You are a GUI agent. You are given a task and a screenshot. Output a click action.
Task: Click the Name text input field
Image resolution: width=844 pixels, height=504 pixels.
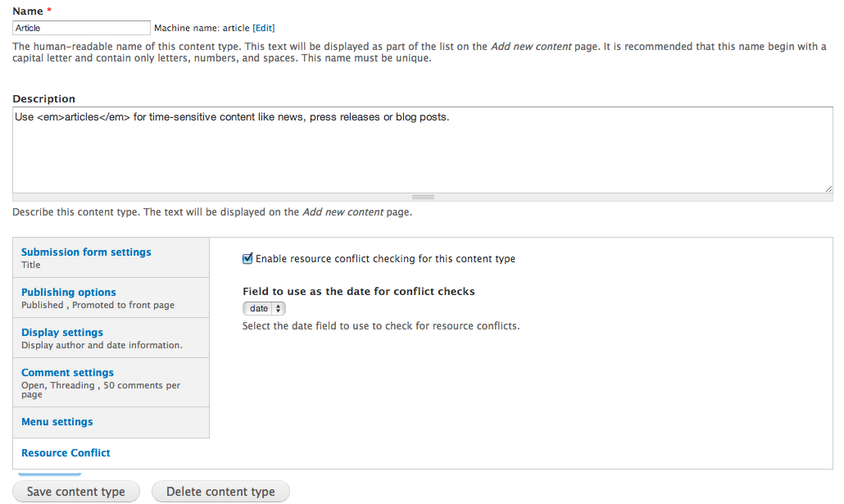pos(82,28)
